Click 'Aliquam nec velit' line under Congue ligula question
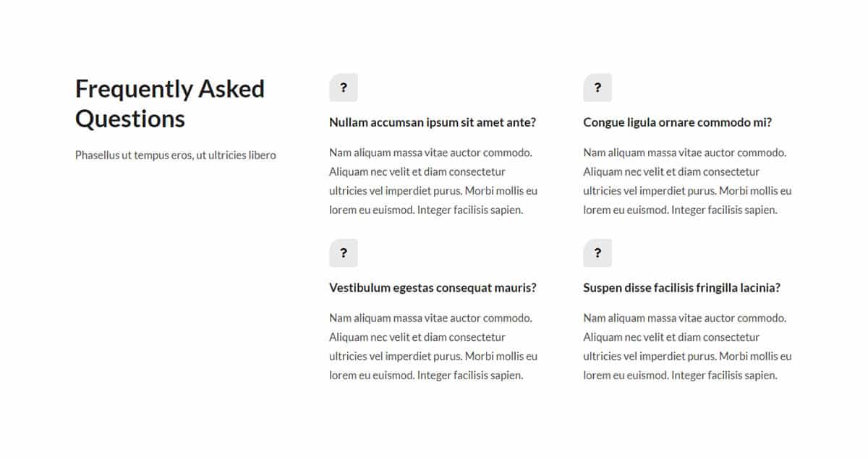 click(672, 171)
